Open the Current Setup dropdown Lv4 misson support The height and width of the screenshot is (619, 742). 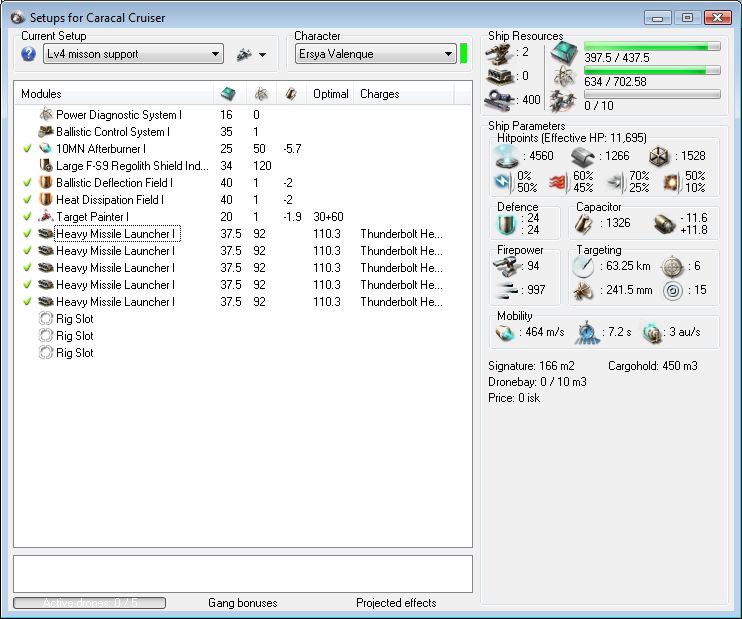coord(133,54)
